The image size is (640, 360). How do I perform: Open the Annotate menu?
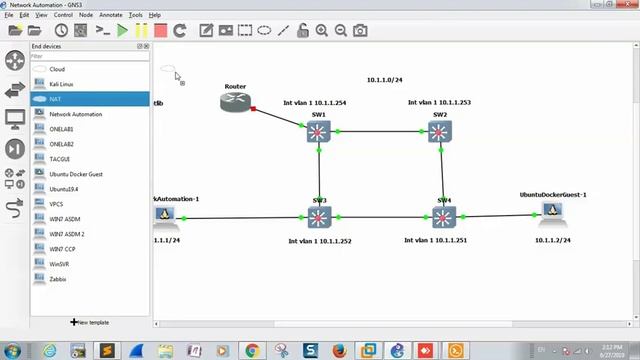(x=111, y=15)
